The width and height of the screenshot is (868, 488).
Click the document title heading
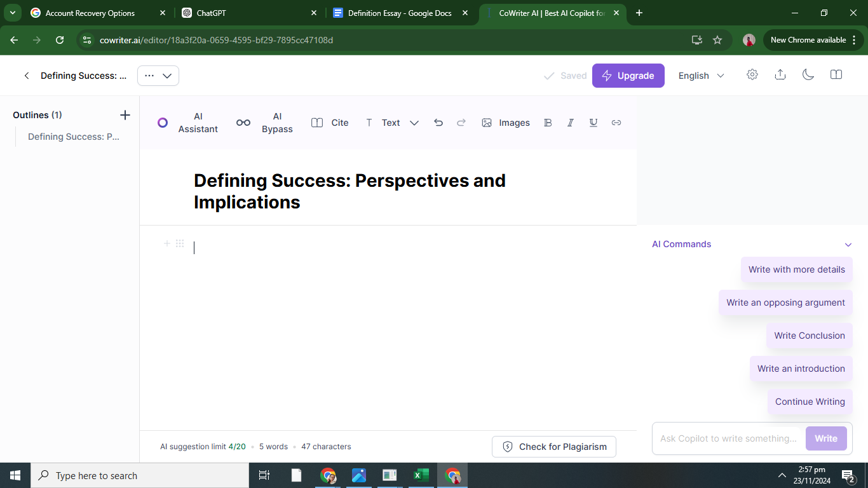click(349, 191)
